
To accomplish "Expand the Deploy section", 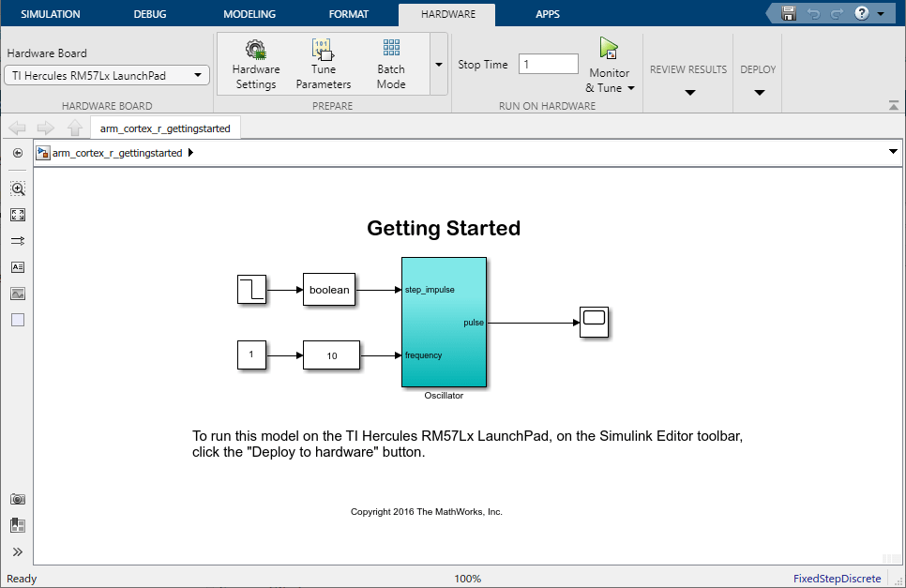I will point(759,92).
